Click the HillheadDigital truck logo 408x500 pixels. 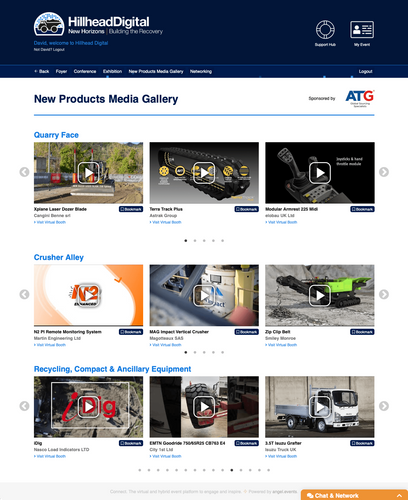(x=49, y=24)
